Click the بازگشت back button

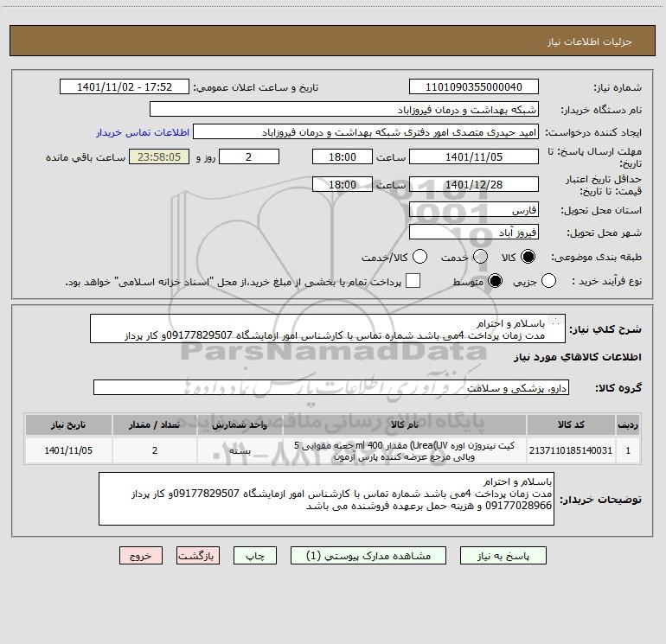pos(198,556)
